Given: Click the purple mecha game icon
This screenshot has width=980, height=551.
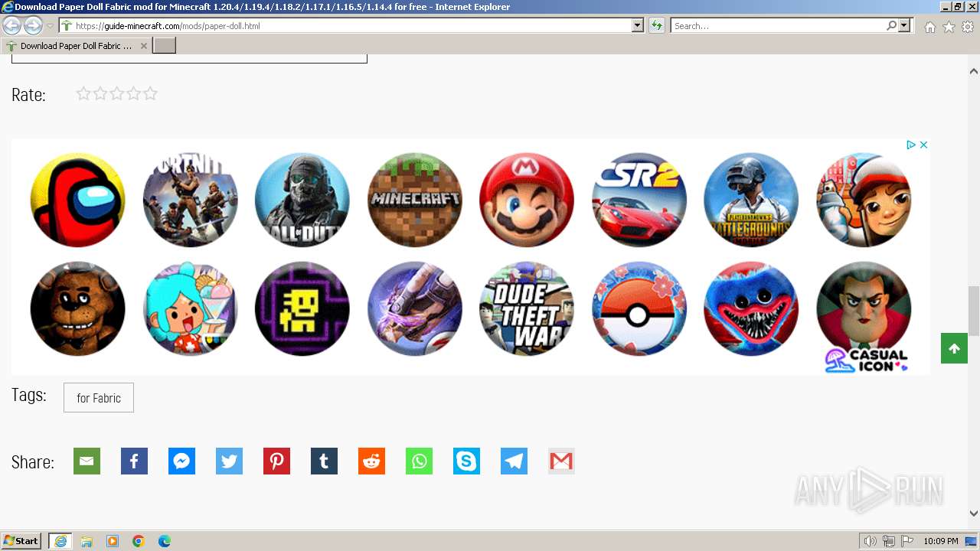Looking at the screenshot, I should point(415,308).
